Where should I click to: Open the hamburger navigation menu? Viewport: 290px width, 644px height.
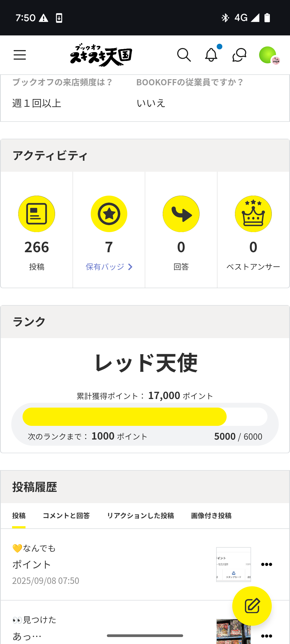(x=20, y=55)
